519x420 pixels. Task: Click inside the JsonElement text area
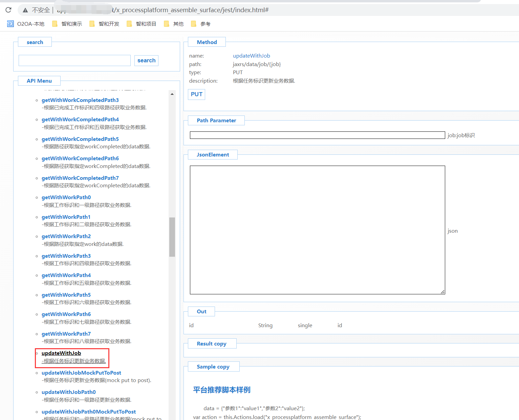[317, 230]
